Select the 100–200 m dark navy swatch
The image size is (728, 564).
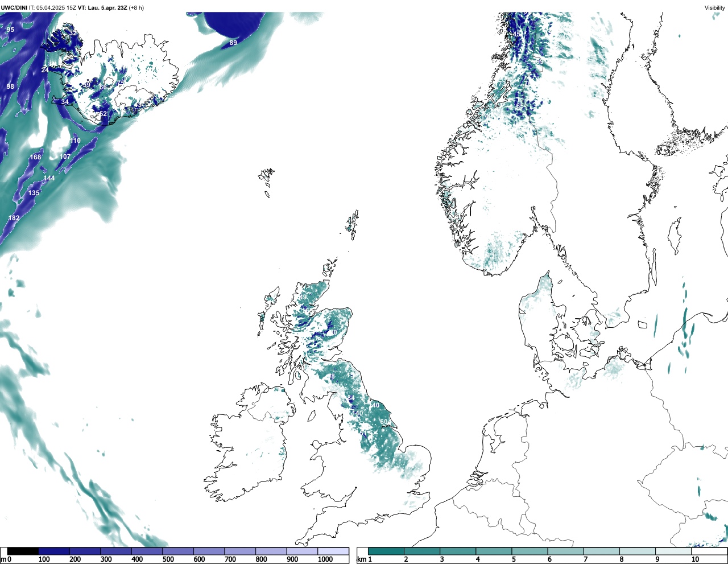[54, 551]
